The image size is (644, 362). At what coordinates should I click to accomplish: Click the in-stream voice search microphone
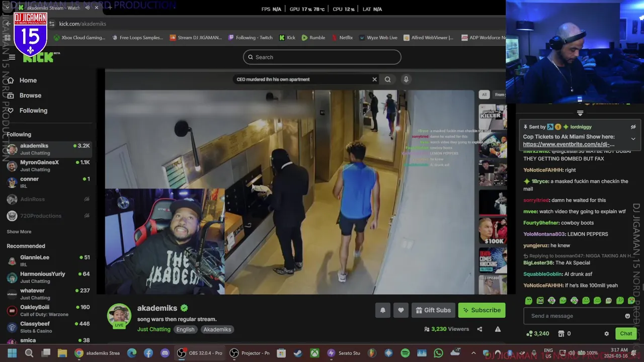pyautogui.click(x=406, y=79)
